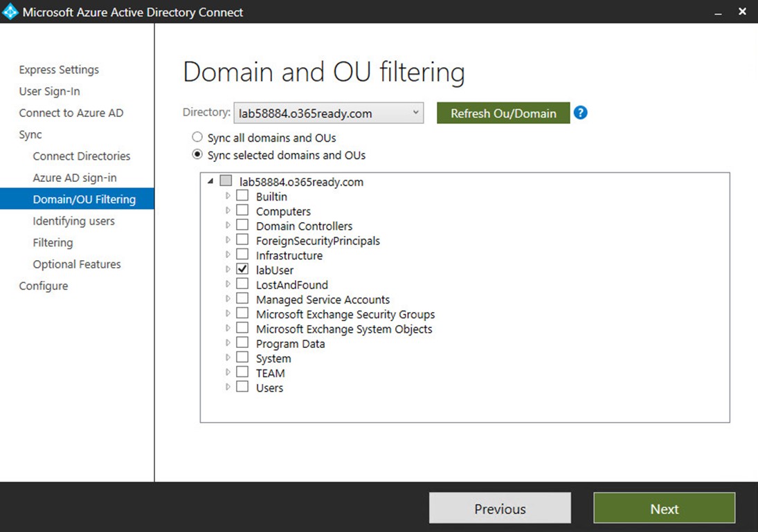The image size is (758, 532).
Task: Collapse the lab58884.o365ready.com root node
Action: pos(210,181)
